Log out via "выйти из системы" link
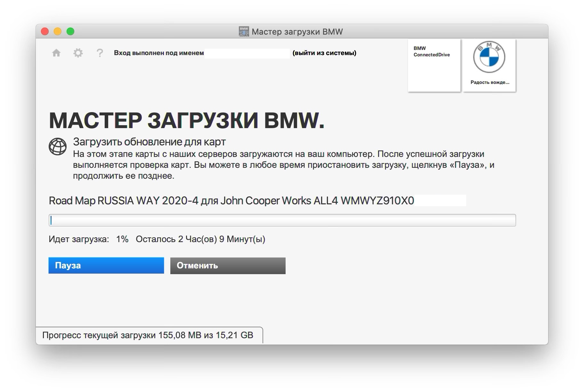Image resolution: width=584 pixels, height=392 pixels. coord(324,53)
